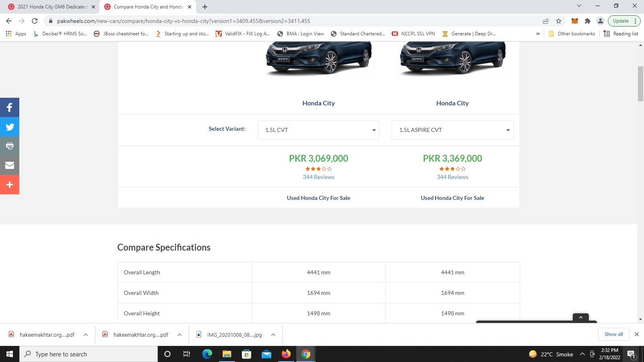Screen dimensions: 644x362
Task: Expand options for first hakeemakhtar.org pdf download
Action: pyautogui.click(x=86, y=335)
